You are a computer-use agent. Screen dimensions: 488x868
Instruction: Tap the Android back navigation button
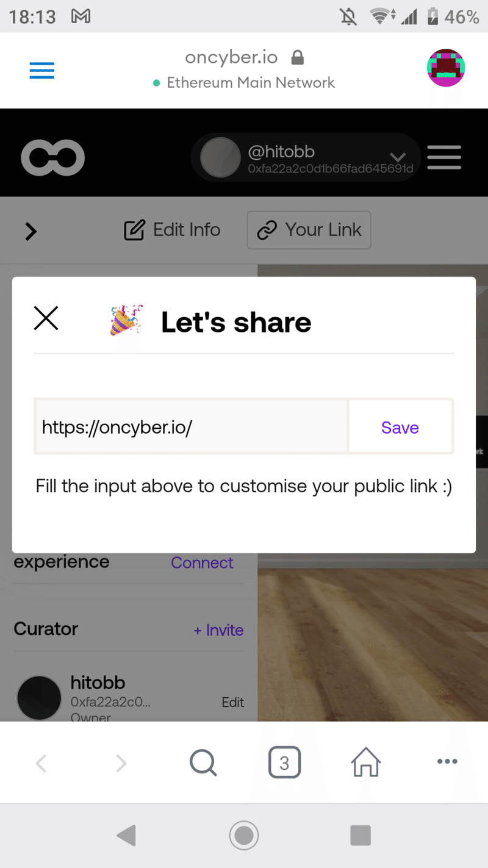click(126, 835)
